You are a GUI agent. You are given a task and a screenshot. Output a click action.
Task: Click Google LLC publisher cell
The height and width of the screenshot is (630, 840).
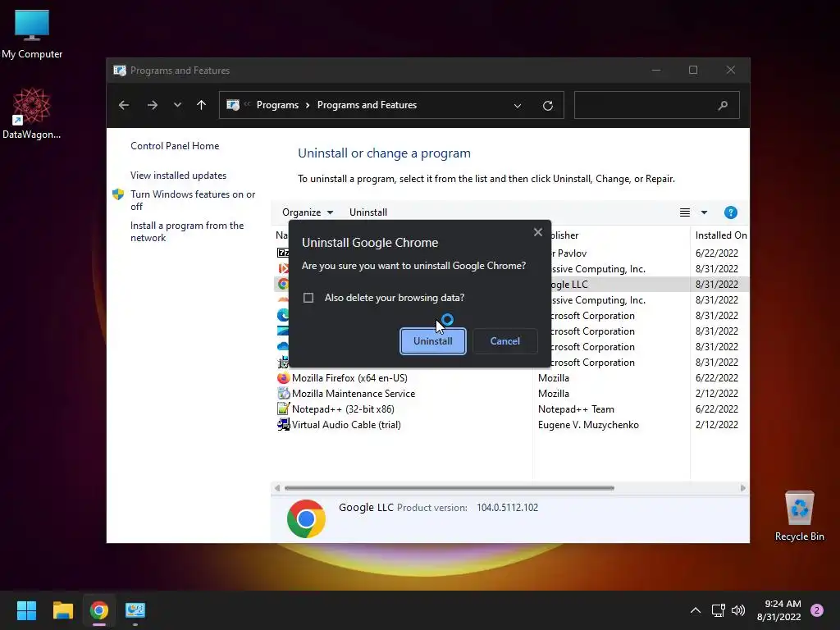pyautogui.click(x=569, y=285)
